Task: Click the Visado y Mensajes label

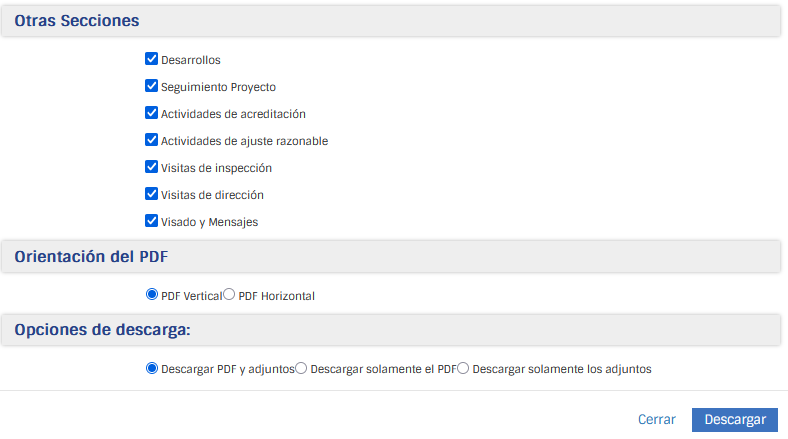Action: click(210, 222)
